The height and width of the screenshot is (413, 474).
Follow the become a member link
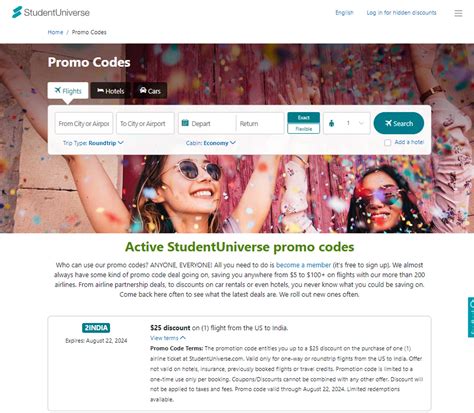point(303,265)
